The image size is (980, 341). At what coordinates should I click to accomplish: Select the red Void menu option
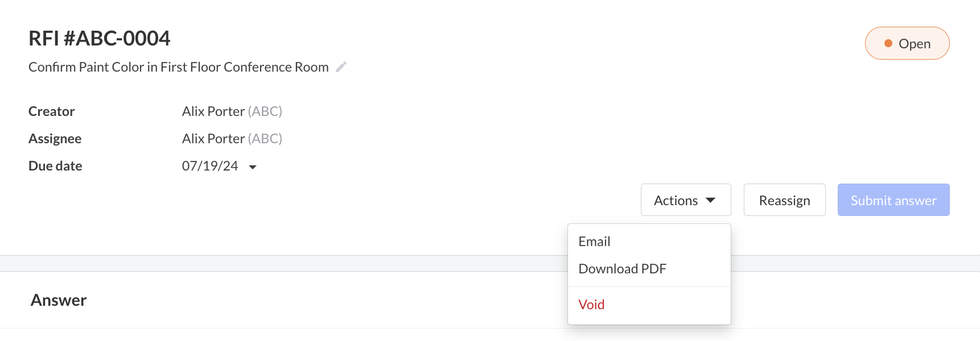pyautogui.click(x=591, y=305)
